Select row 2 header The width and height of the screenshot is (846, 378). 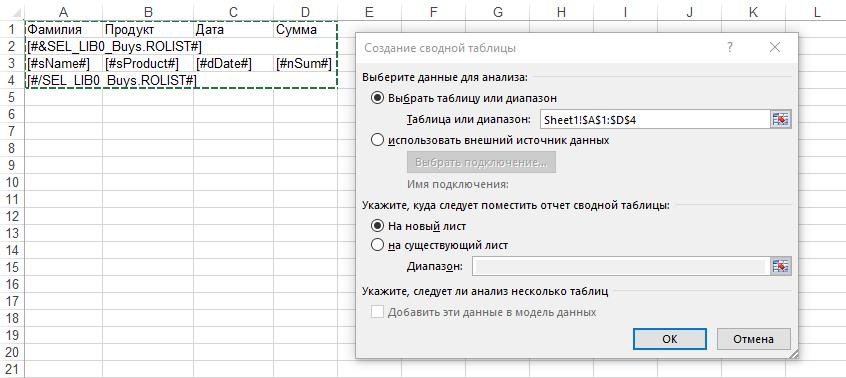[12, 46]
